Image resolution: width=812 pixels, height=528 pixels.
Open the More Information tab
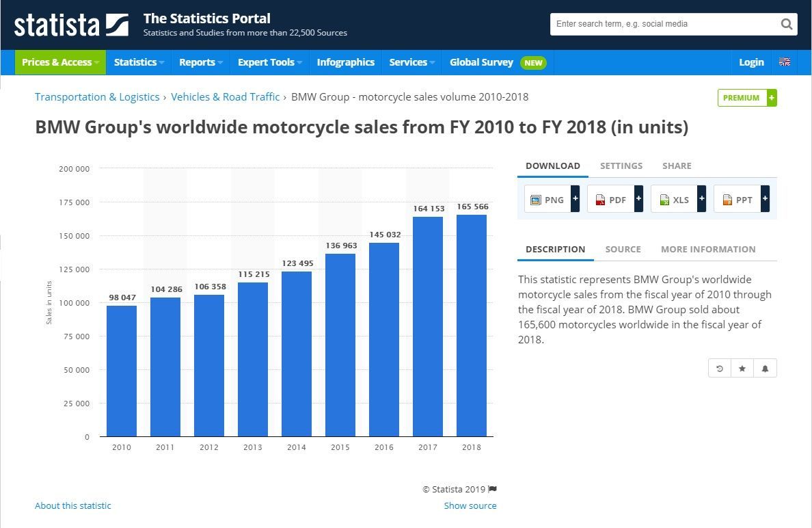pyautogui.click(x=707, y=250)
